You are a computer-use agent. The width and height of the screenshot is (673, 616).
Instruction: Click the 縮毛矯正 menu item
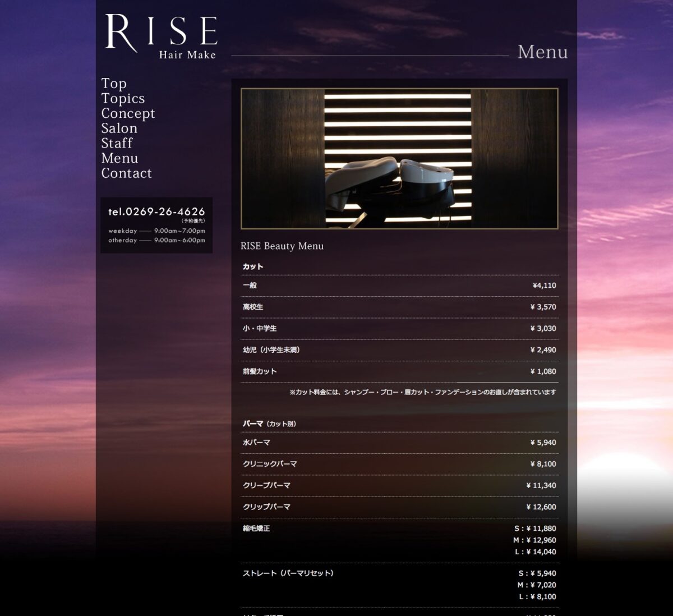click(256, 528)
